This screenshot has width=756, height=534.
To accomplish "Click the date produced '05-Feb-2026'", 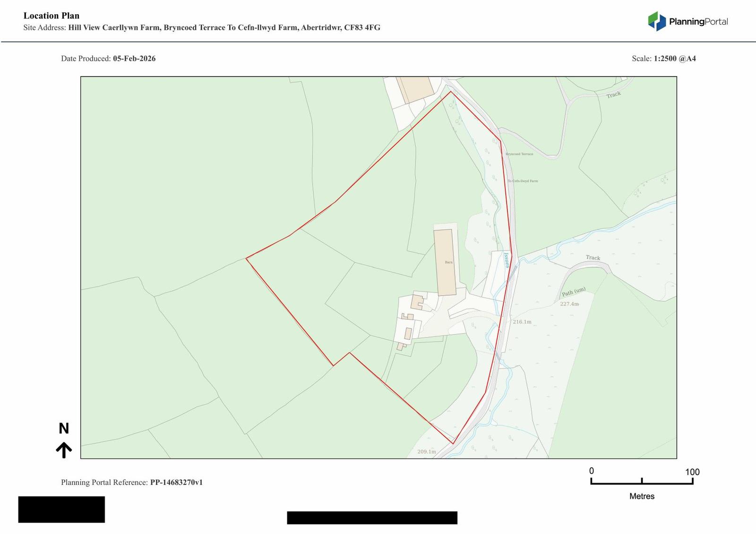I will [134, 59].
